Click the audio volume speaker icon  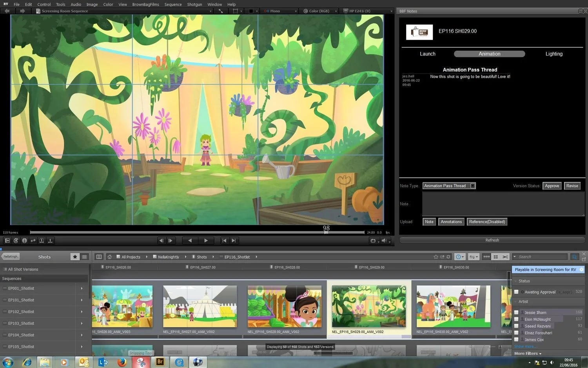(384, 240)
